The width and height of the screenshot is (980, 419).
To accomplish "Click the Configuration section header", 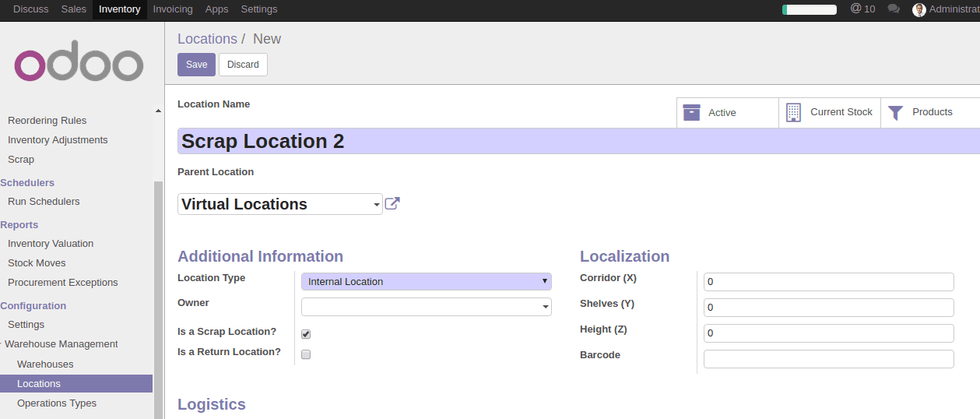I will pyautogui.click(x=33, y=306).
